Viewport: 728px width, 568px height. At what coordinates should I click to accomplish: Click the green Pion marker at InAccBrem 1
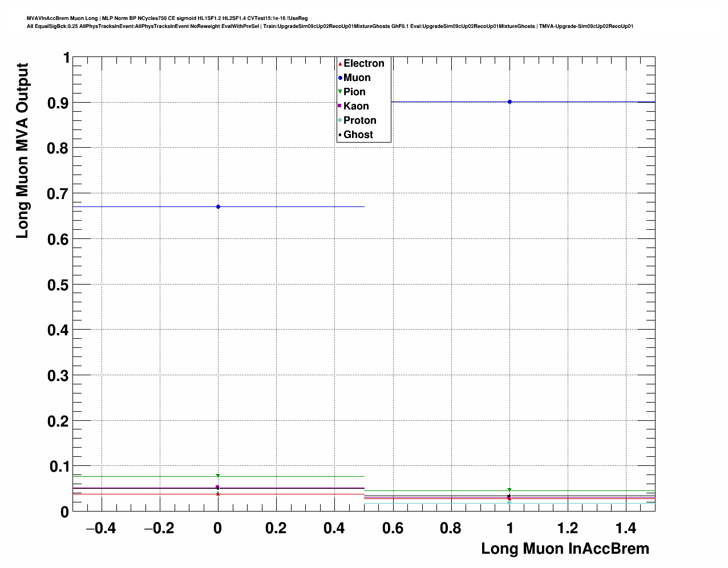point(509,490)
